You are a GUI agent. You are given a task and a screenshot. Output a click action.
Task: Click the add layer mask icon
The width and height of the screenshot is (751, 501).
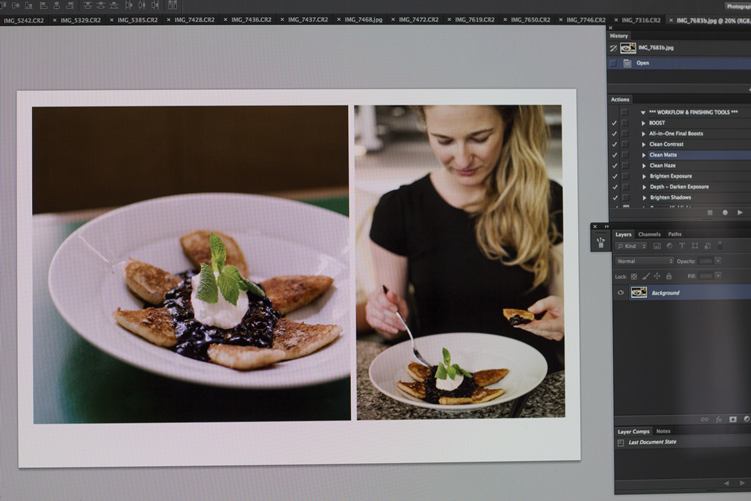click(733, 420)
